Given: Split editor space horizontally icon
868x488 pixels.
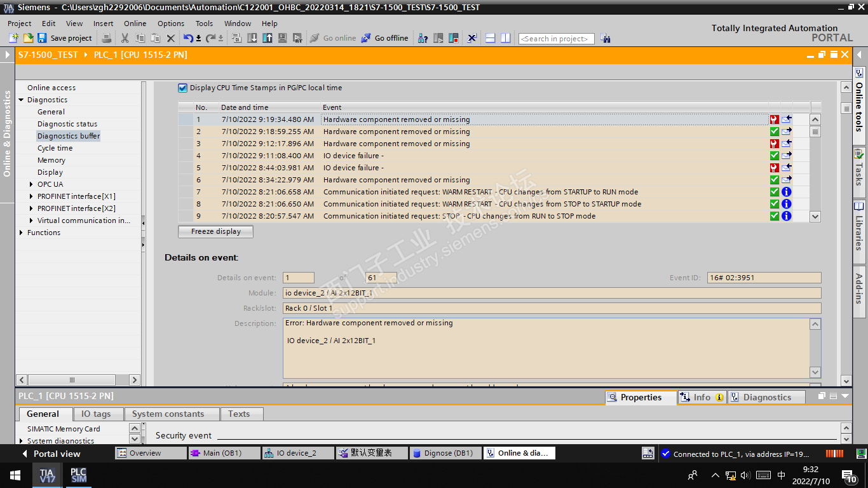Looking at the screenshot, I should pos(490,38).
